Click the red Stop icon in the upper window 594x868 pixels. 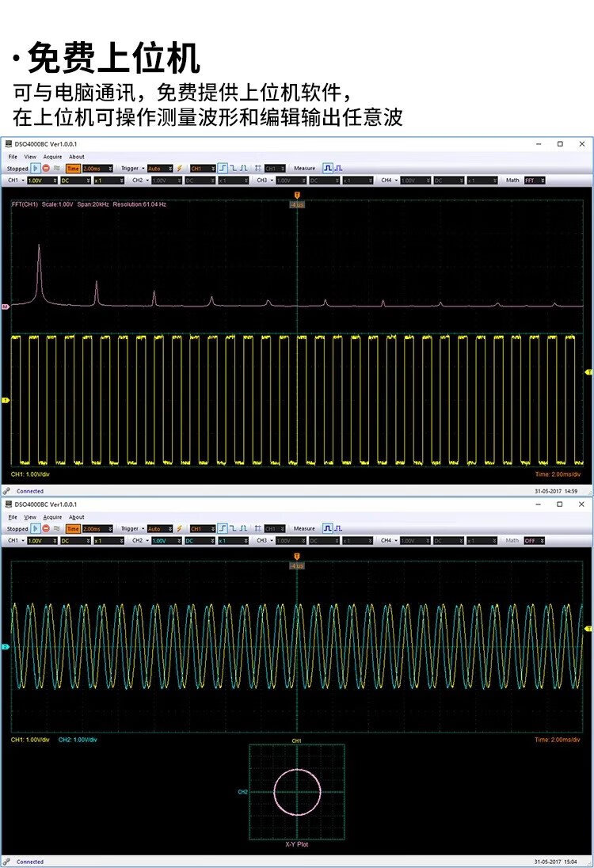46,169
